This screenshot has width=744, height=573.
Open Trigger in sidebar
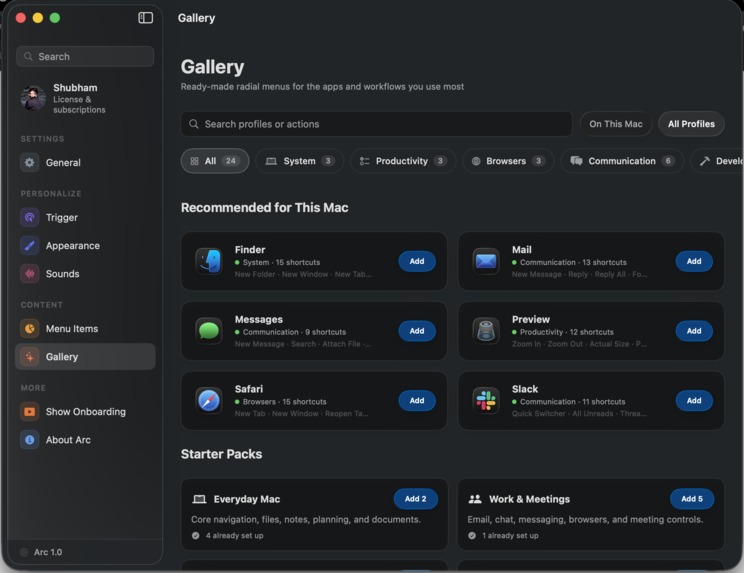point(85,218)
